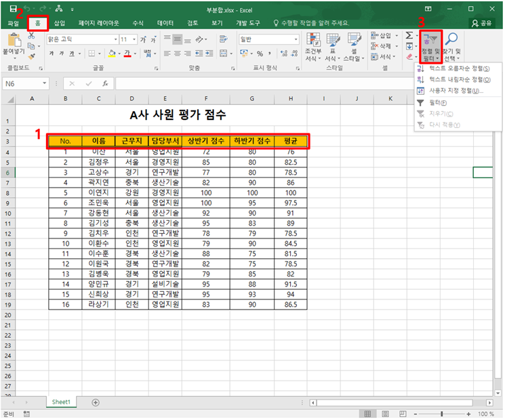This screenshot has width=505, height=420.
Task: Click the AutoSum sigma icon
Action: [x=409, y=35]
